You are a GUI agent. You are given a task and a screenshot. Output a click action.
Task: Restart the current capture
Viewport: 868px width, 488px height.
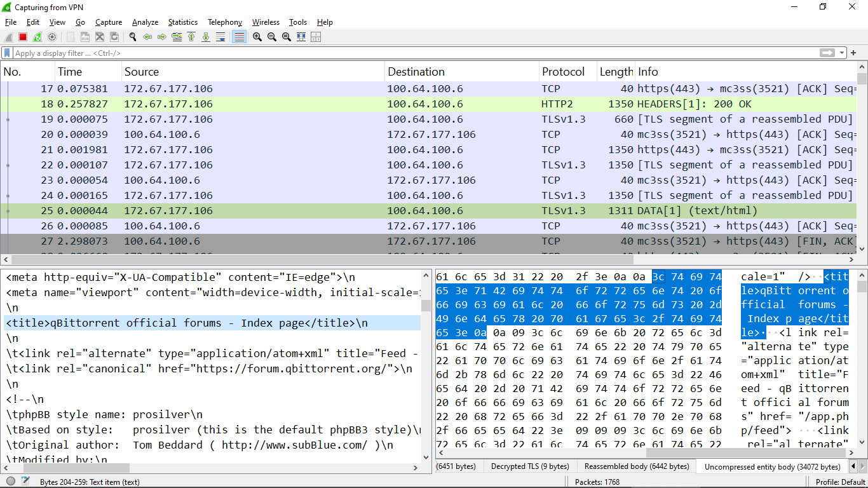(37, 37)
